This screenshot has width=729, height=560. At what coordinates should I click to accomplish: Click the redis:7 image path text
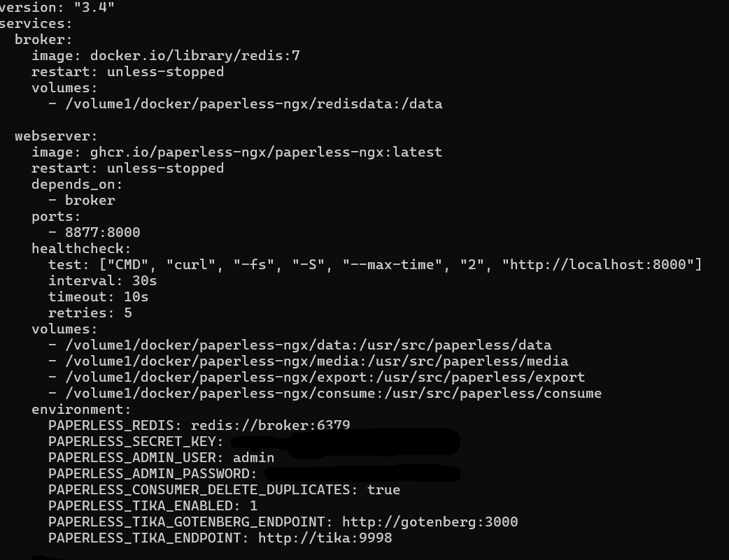click(x=194, y=56)
